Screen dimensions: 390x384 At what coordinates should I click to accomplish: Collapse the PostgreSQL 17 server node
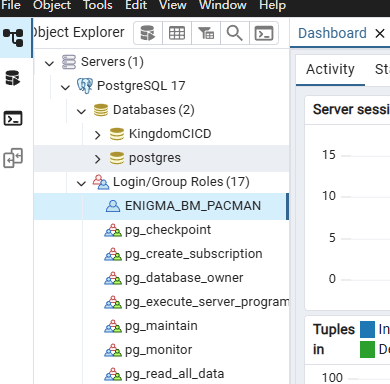coord(65,87)
